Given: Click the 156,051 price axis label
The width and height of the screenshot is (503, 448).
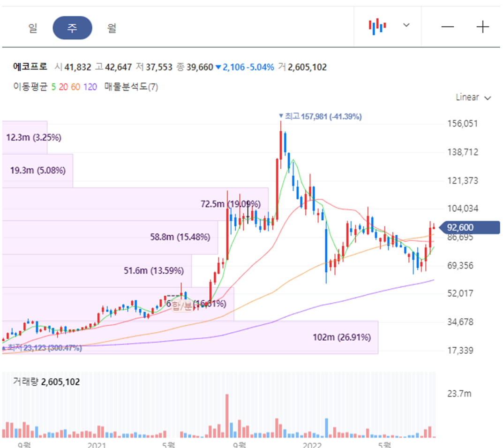Looking at the screenshot, I should [463, 124].
